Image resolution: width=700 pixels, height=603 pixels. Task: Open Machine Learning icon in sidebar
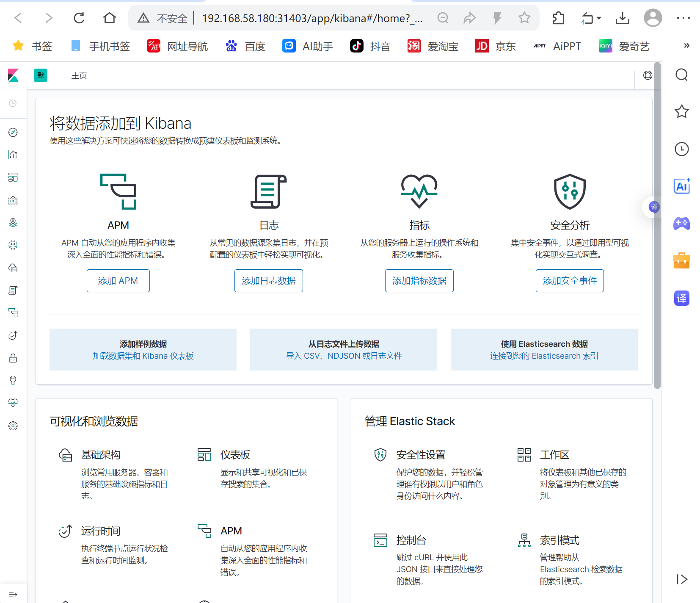pyautogui.click(x=13, y=245)
